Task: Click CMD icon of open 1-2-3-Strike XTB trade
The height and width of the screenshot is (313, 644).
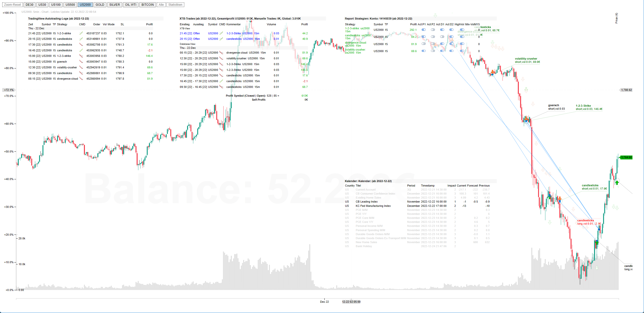Action: (221, 33)
